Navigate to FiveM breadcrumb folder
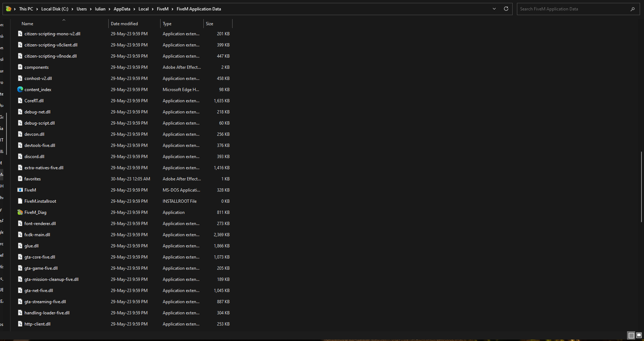The width and height of the screenshot is (644, 341). [163, 9]
